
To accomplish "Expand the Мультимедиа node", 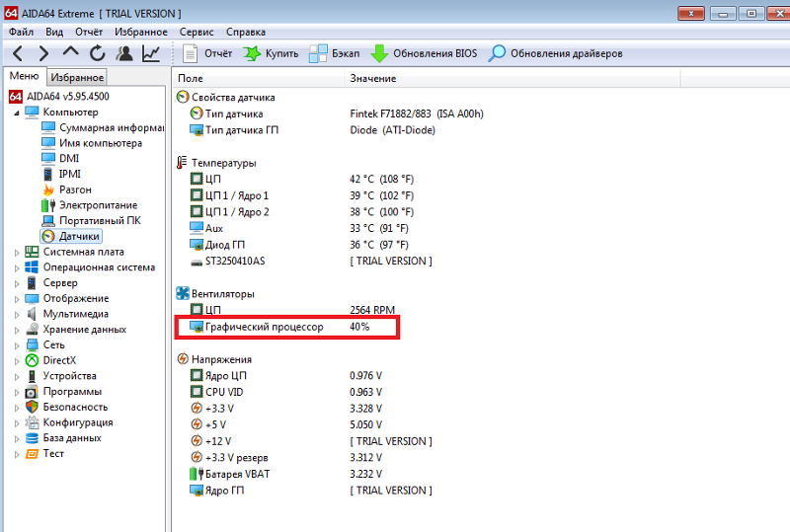I will tap(17, 315).
